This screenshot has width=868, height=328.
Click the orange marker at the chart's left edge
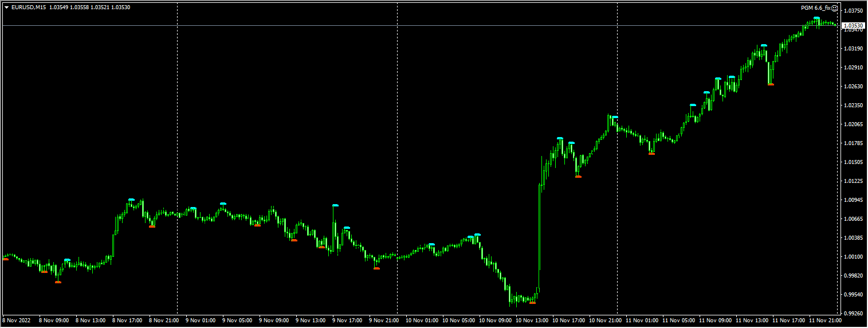tap(6, 259)
